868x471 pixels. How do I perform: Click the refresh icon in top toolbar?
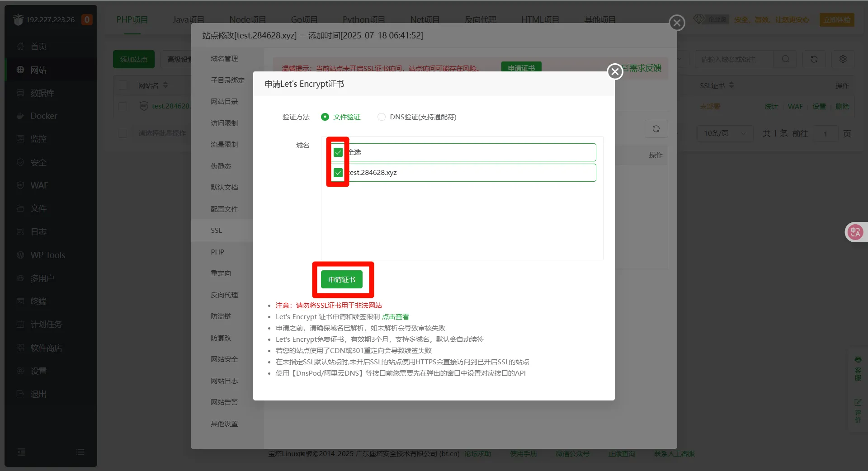814,59
